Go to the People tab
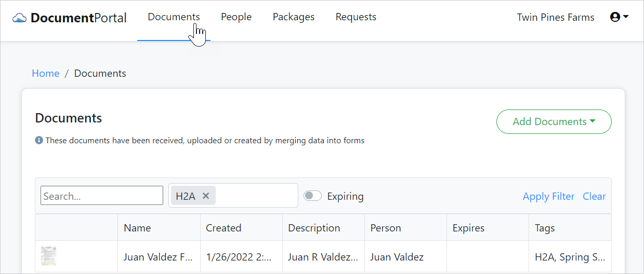Image resolution: width=644 pixels, height=274 pixels. [236, 17]
